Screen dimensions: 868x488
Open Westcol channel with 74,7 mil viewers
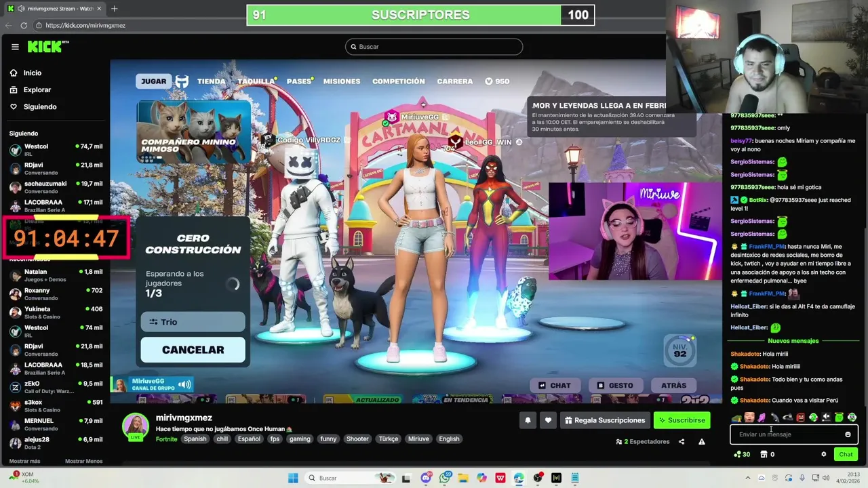tap(56, 150)
